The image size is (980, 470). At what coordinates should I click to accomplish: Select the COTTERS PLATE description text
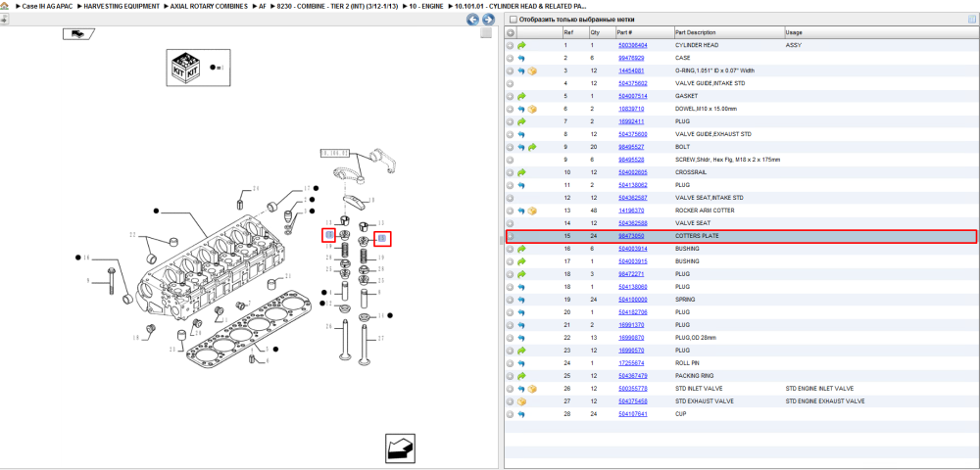[697, 236]
